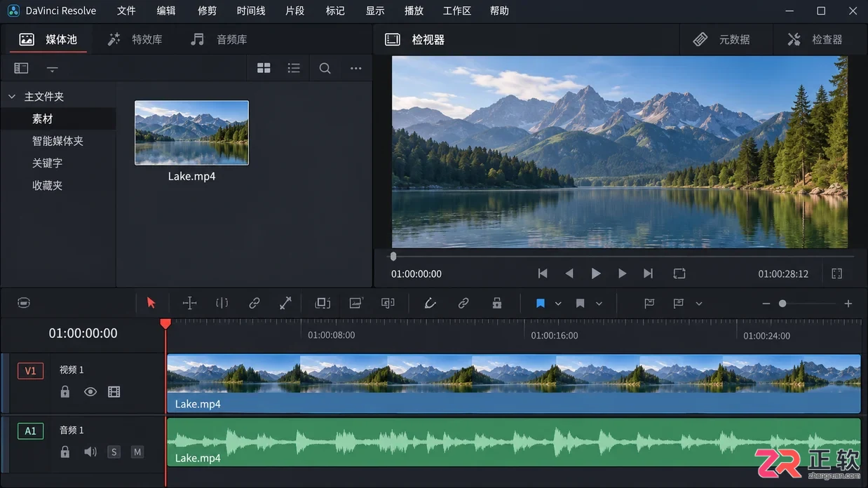
Task: Open the media pool search
Action: tap(325, 68)
